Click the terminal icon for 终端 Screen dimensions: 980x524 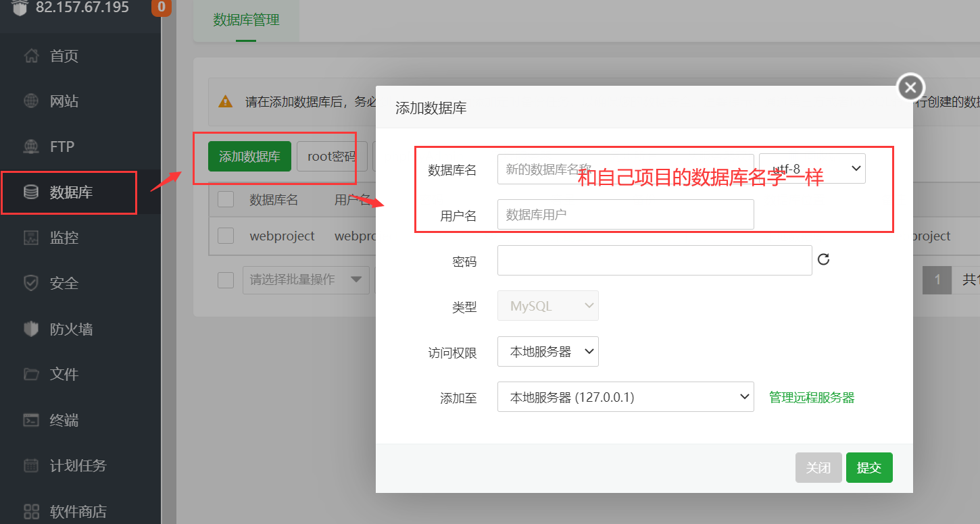31,420
